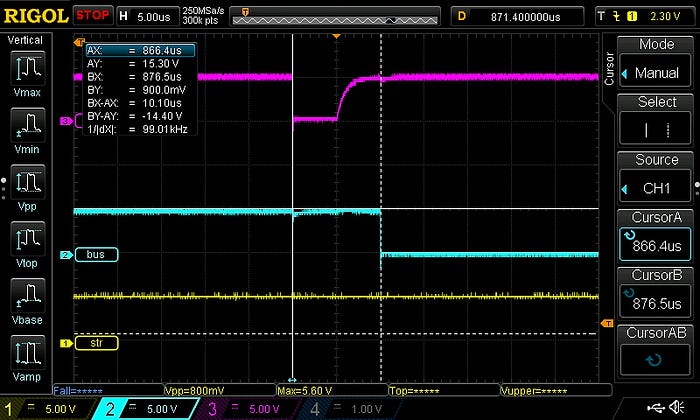Select the Vbase measurement icon
The image size is (700, 420).
(x=28, y=295)
